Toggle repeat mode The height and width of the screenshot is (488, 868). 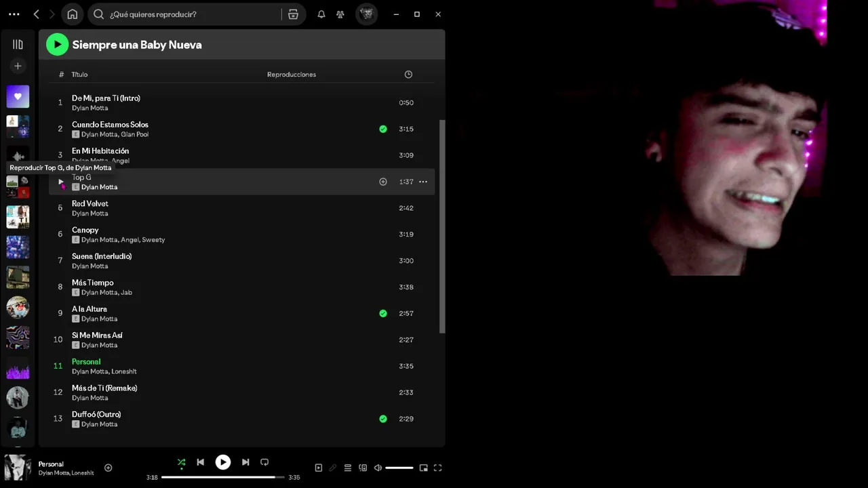coord(264,462)
